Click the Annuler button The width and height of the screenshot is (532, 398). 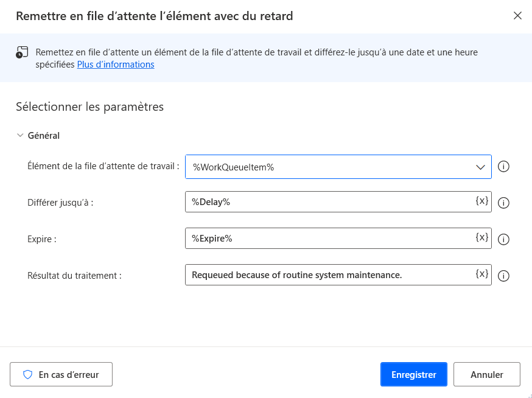tap(486, 374)
